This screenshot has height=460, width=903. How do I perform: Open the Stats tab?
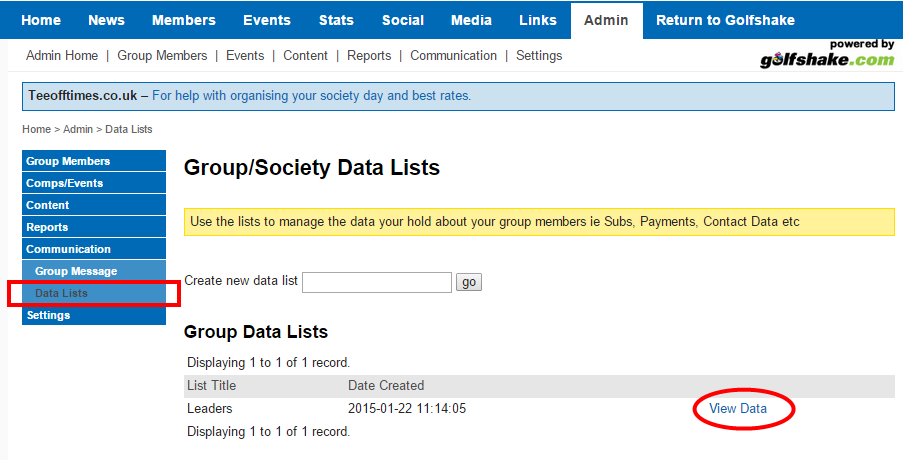click(336, 20)
